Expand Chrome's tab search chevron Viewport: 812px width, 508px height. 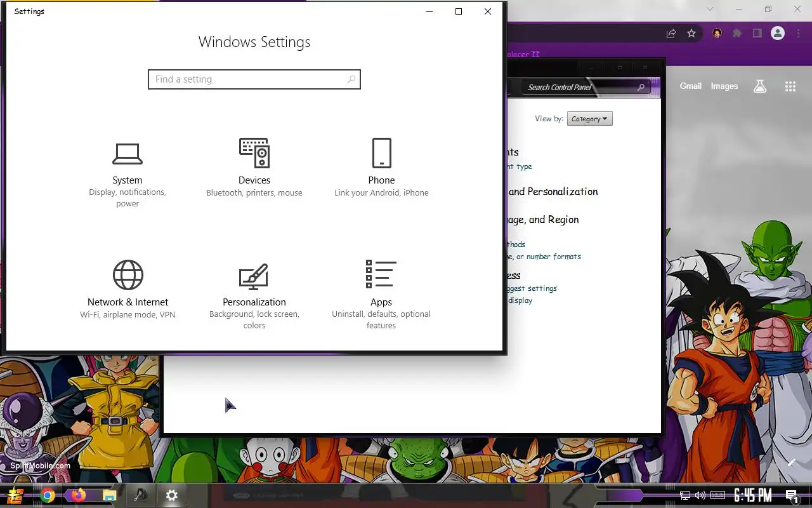pos(710,9)
